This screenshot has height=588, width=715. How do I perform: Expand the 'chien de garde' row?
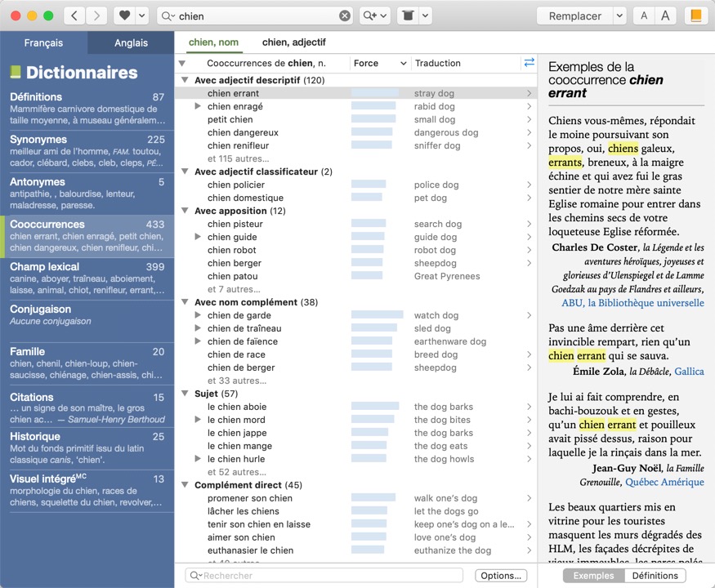pos(198,315)
